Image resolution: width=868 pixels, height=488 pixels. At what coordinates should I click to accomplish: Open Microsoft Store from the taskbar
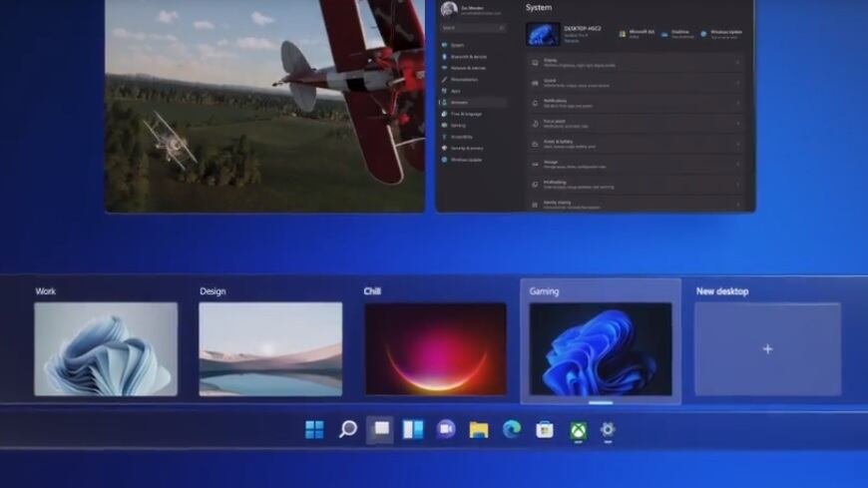tap(544, 429)
